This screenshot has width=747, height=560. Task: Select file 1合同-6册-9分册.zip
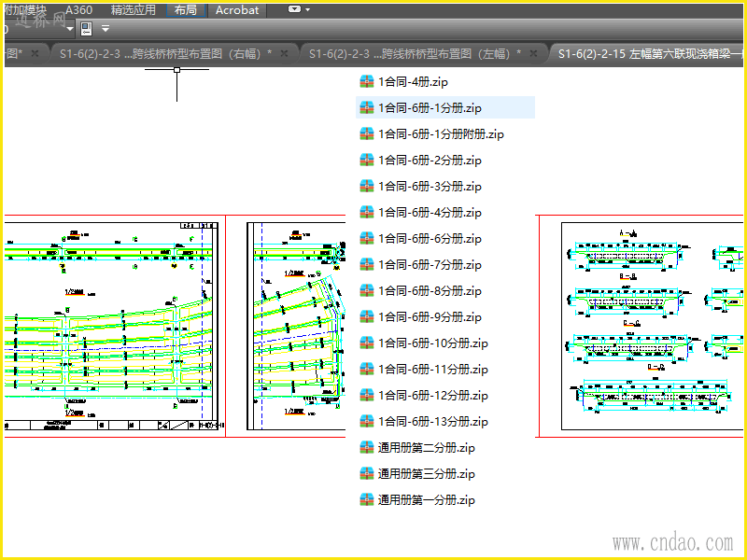pos(430,317)
